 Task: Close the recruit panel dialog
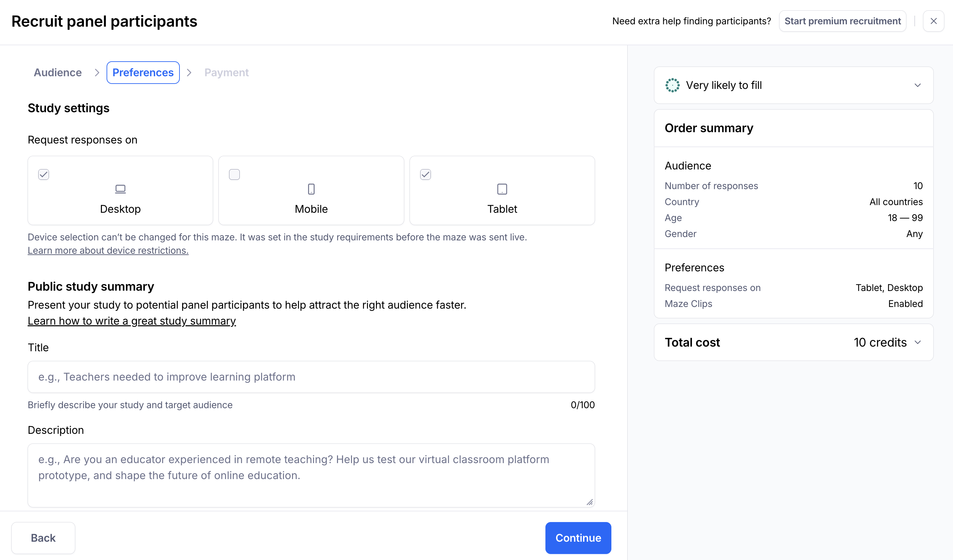coord(933,21)
